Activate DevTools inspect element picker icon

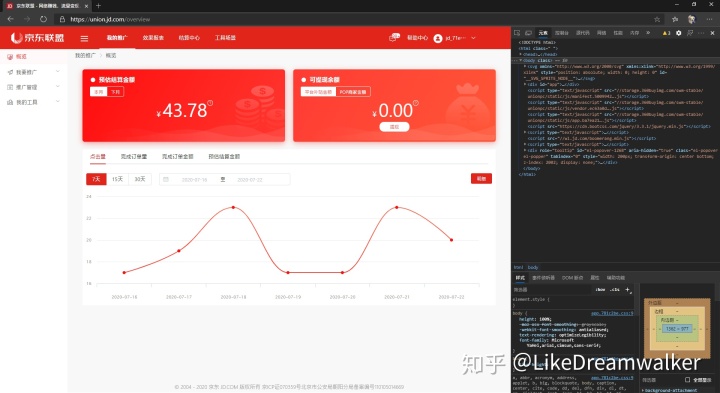(x=517, y=33)
